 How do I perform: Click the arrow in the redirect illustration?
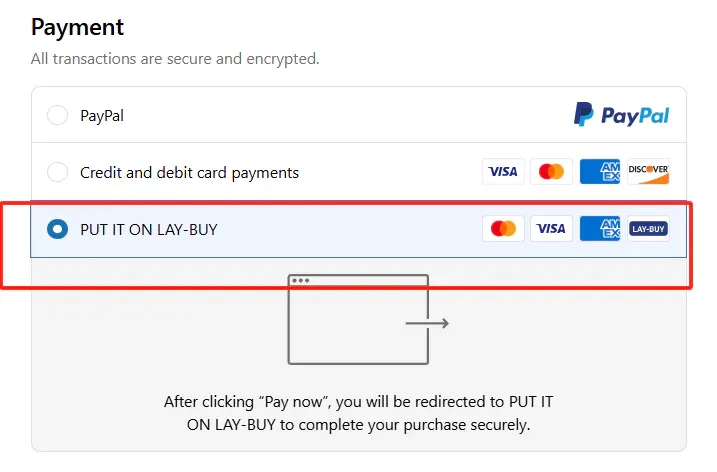click(427, 323)
